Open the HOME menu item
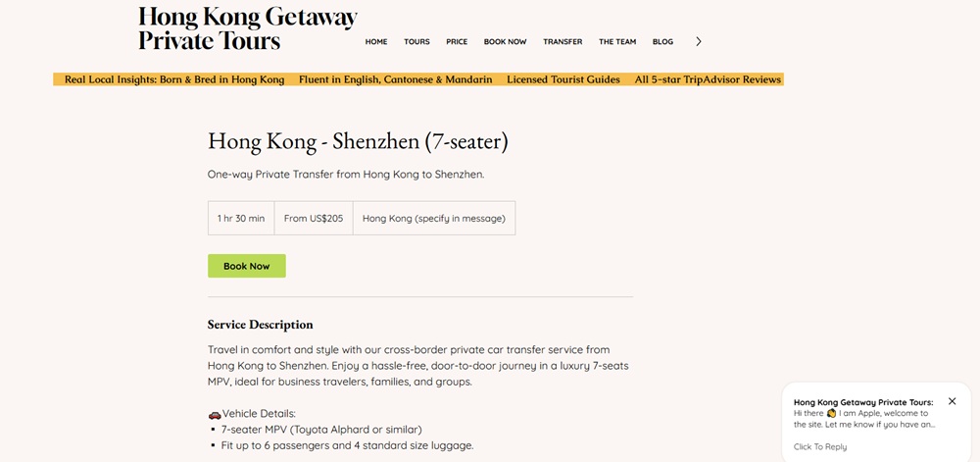Viewport: 980px width, 462px height. coord(376,42)
